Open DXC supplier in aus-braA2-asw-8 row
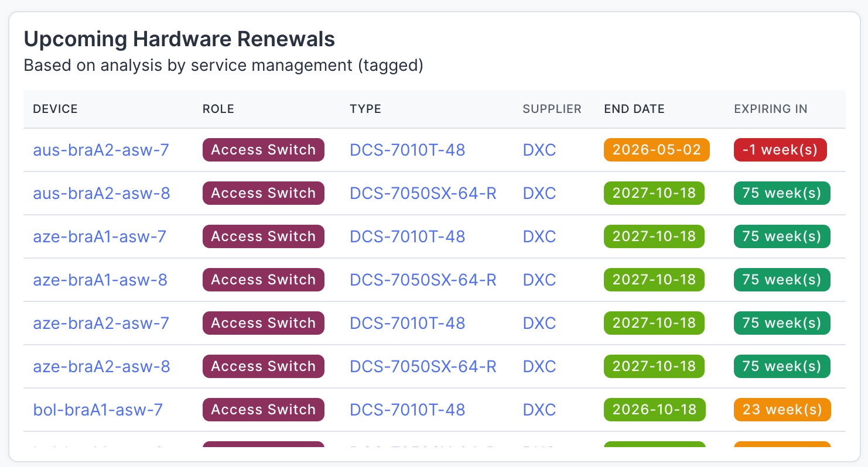 539,193
